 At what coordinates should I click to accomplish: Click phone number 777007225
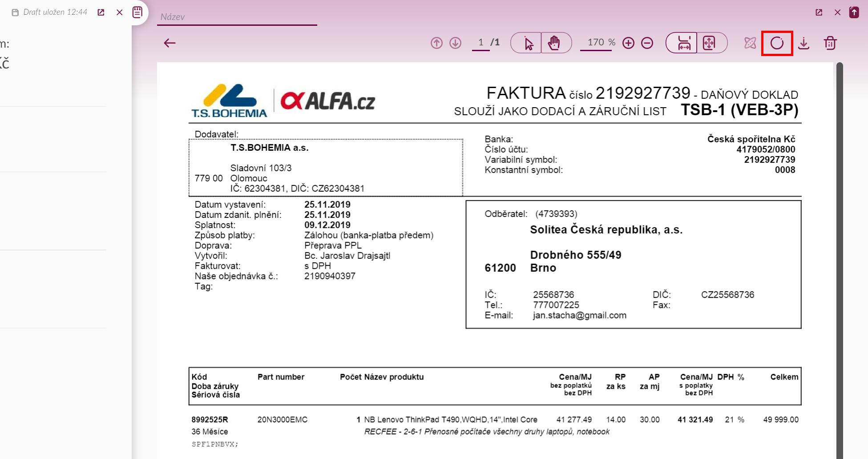click(x=556, y=305)
